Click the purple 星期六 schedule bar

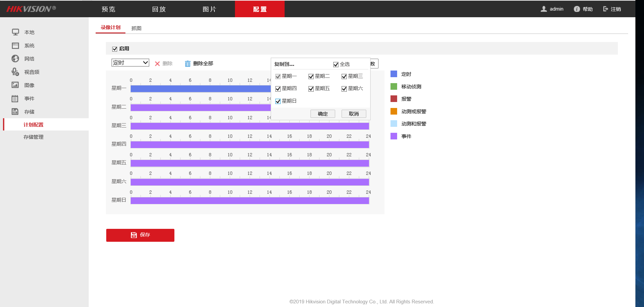point(250,182)
